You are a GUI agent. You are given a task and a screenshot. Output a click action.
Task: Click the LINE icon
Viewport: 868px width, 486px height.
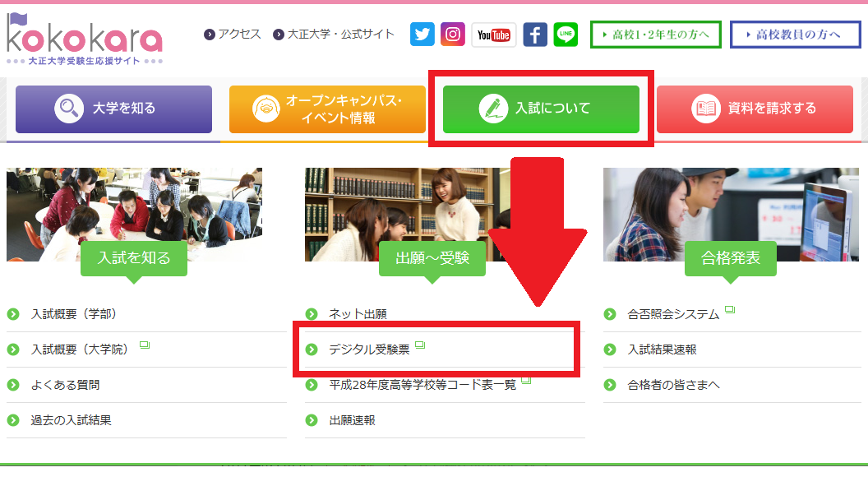[x=566, y=35]
